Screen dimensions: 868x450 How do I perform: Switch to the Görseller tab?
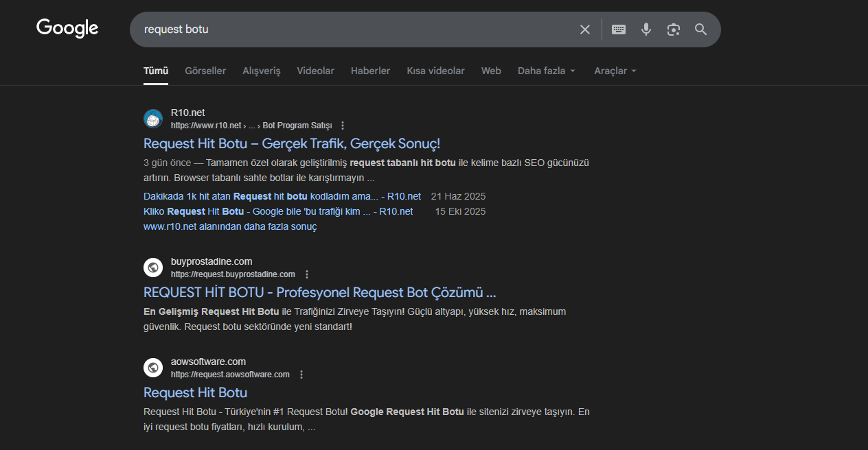pyautogui.click(x=205, y=71)
